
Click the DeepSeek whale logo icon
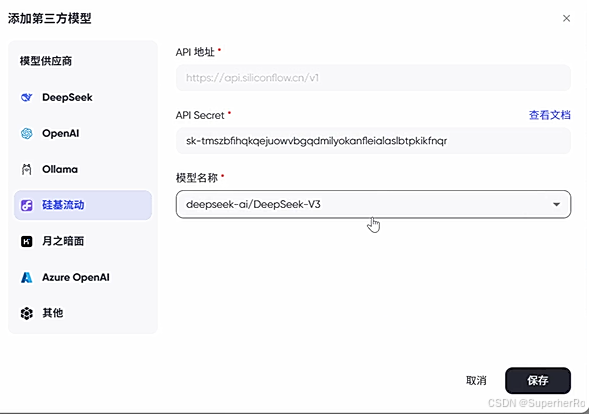(27, 98)
